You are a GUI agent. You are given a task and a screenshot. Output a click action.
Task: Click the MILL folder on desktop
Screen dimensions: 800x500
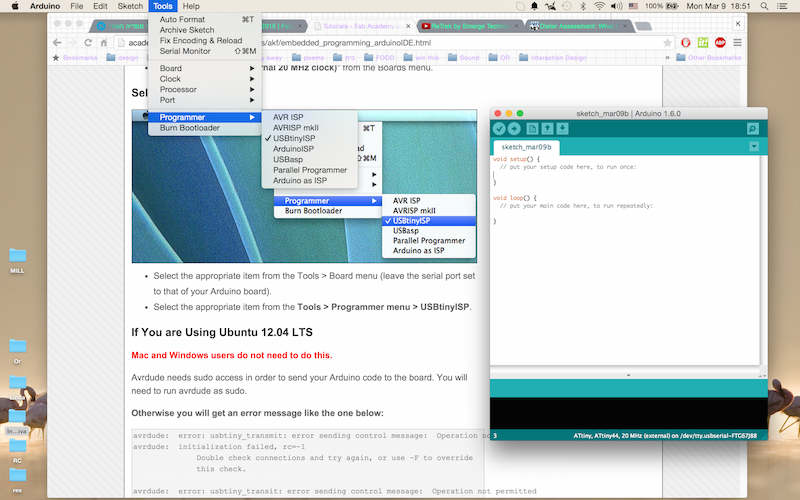[x=17, y=260]
